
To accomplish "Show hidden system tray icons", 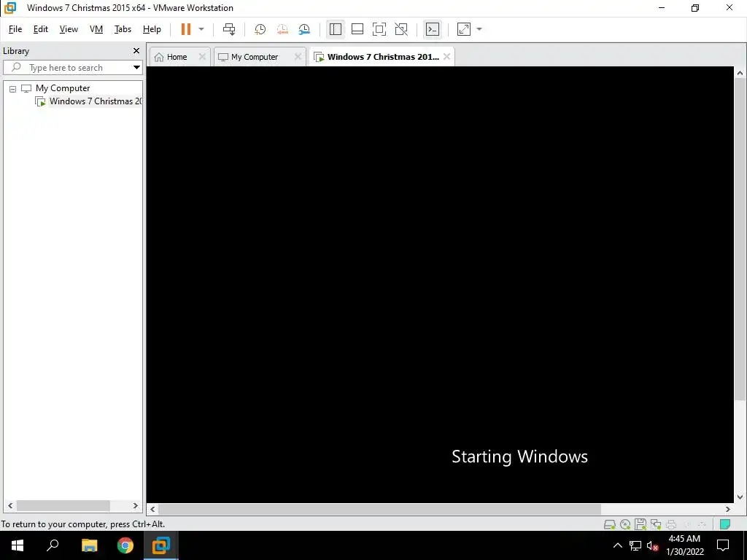I will 617,545.
